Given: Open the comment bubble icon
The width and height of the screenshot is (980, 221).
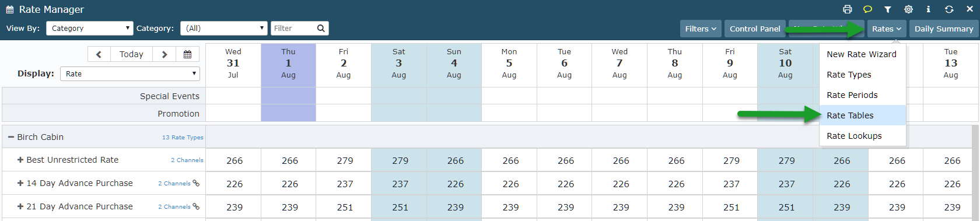Looking at the screenshot, I should (867, 9).
